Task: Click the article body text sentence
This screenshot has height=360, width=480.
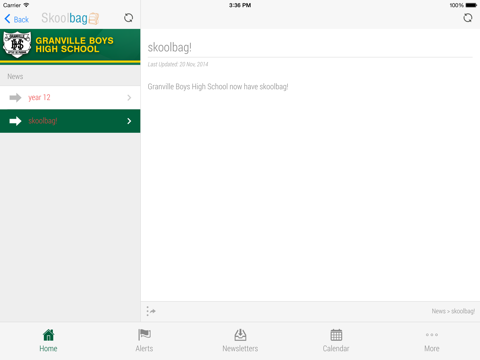Action: pos(218,87)
